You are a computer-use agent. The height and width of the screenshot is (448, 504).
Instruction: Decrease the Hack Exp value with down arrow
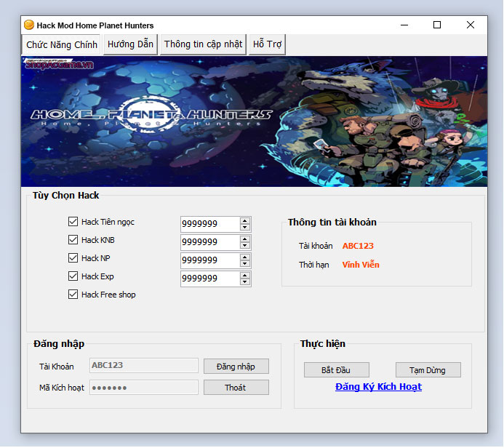245,282
